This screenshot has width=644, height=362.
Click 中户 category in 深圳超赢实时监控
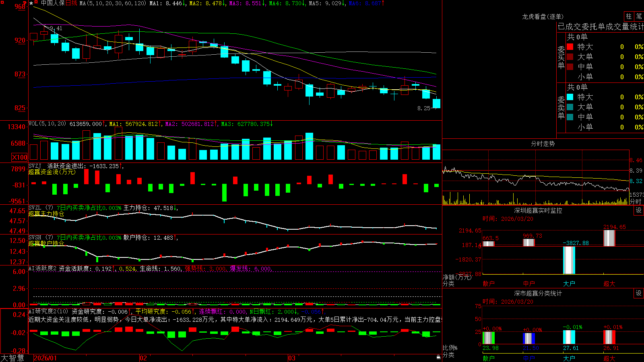click(529, 284)
